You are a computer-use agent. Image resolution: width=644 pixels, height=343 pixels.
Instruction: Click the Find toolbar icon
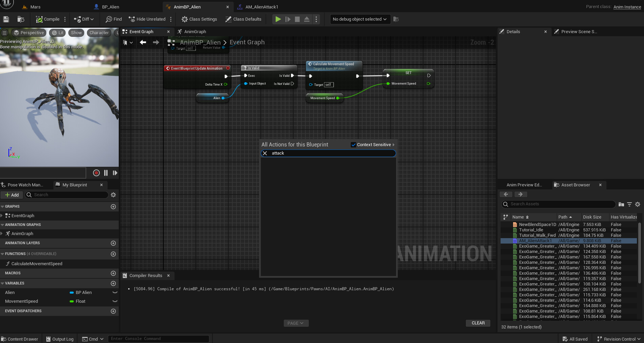pos(114,19)
